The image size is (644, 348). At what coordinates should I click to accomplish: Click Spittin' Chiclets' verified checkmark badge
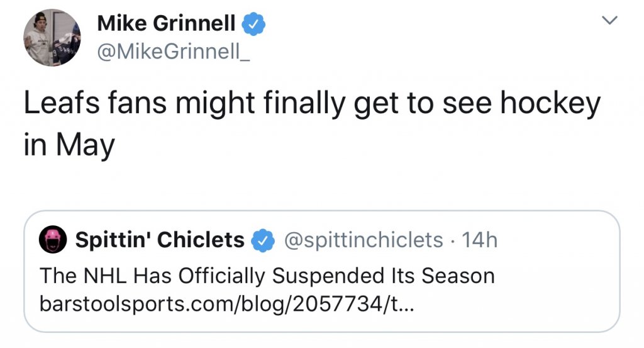[x=262, y=240]
